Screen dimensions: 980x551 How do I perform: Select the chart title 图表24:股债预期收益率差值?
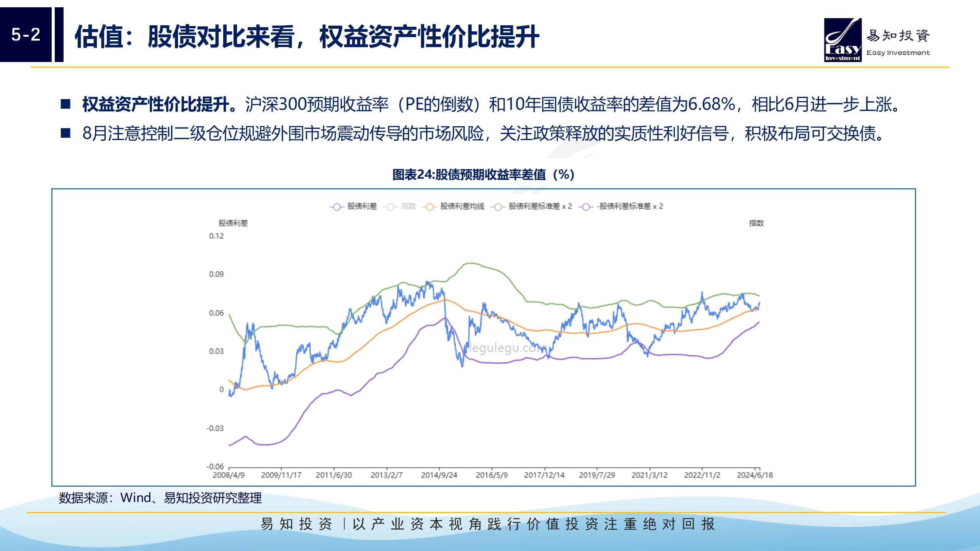tap(483, 175)
